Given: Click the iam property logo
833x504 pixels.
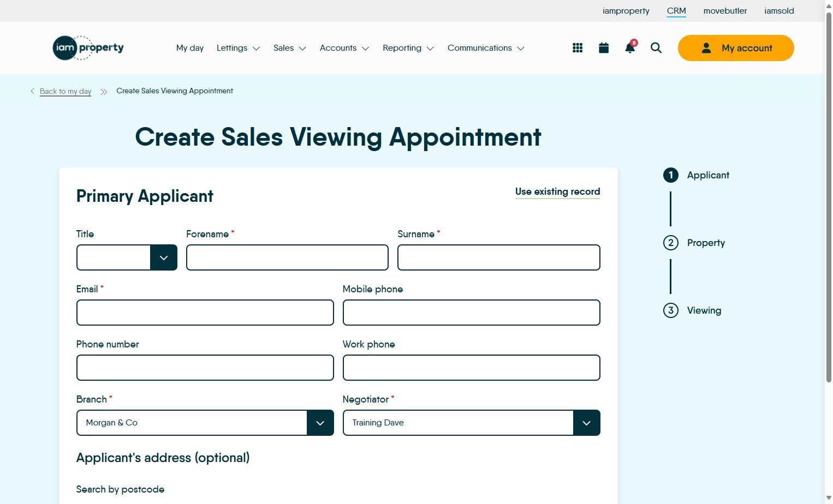Looking at the screenshot, I should click(88, 48).
